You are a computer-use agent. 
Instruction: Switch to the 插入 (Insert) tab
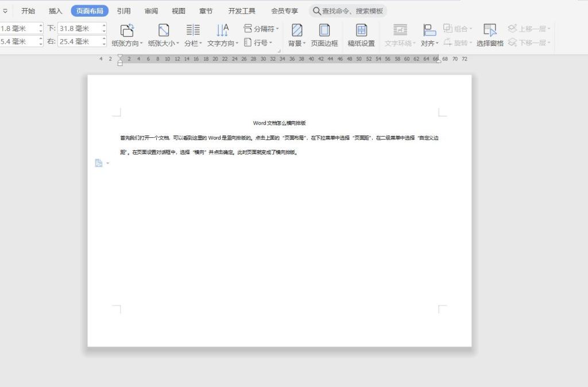[x=56, y=11]
